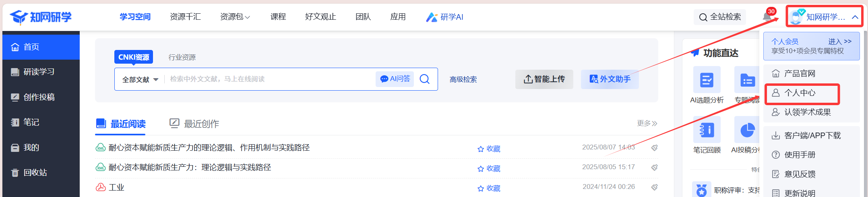The width and height of the screenshot is (868, 197).
Task: Toggle 收藏 for the second recent article
Action: click(489, 168)
